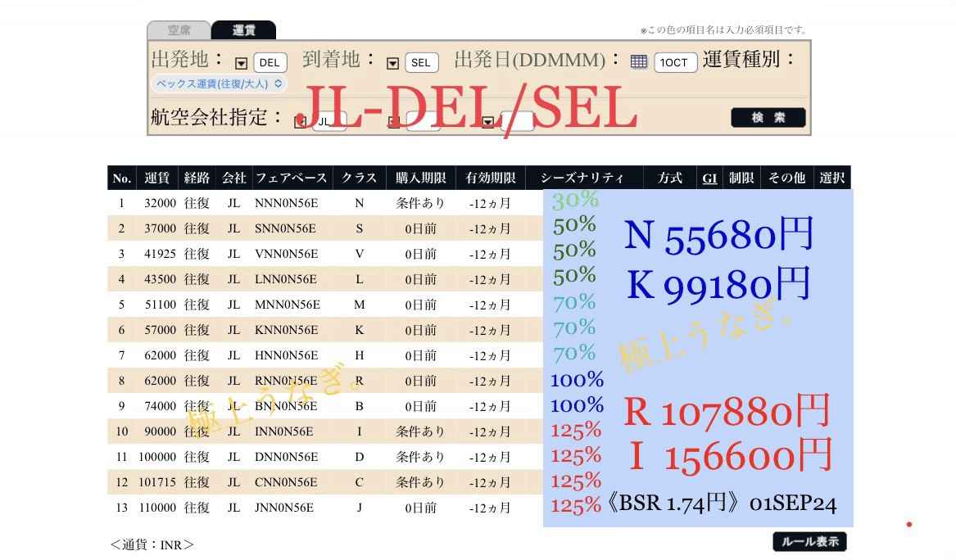The image size is (956, 560).
Task: Click fare 100000 in row 11
Action: point(157,456)
